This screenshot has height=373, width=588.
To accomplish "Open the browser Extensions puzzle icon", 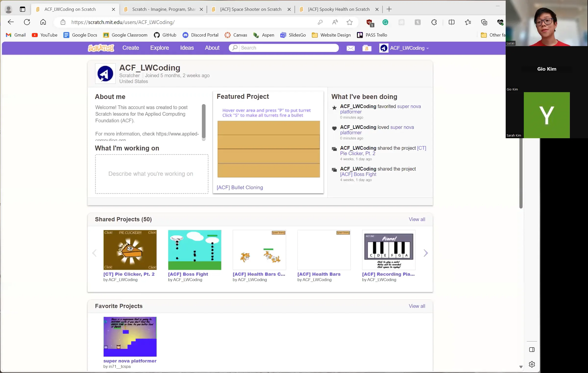I will tap(434, 22).
